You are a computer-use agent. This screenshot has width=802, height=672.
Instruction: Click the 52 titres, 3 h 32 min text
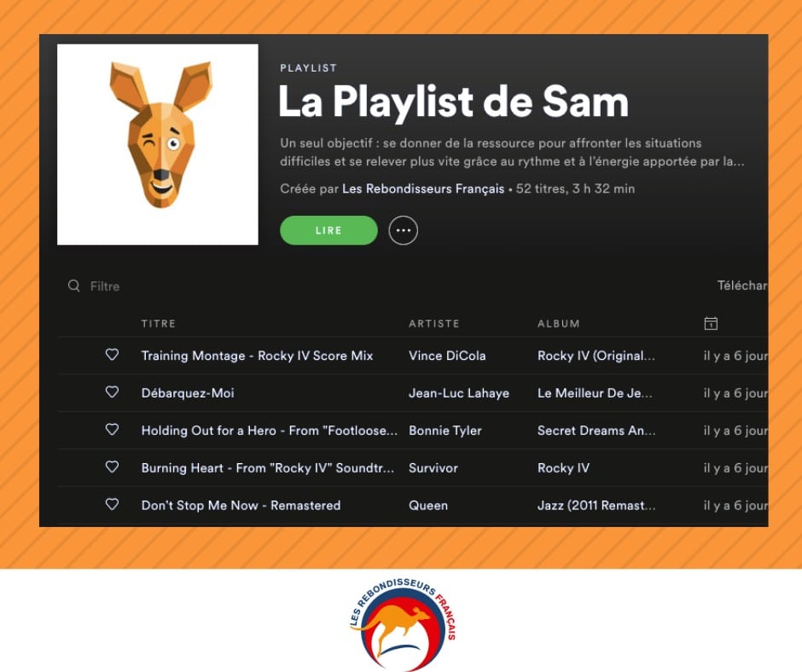pyautogui.click(x=575, y=188)
